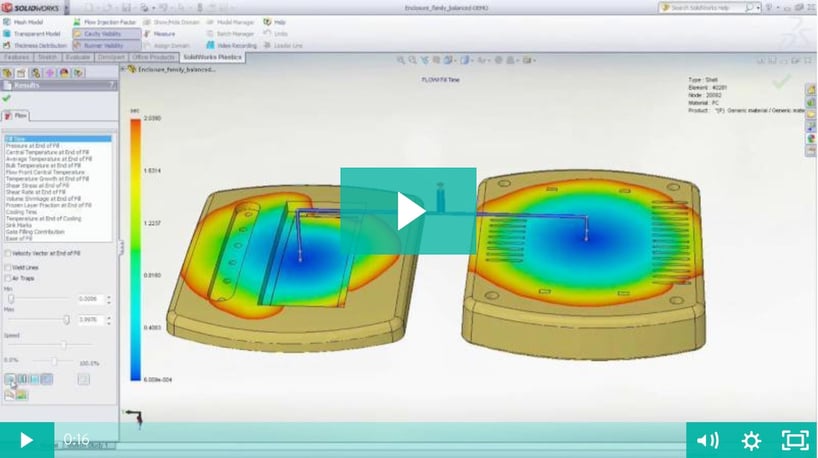Click the Max value input field

click(x=90, y=319)
